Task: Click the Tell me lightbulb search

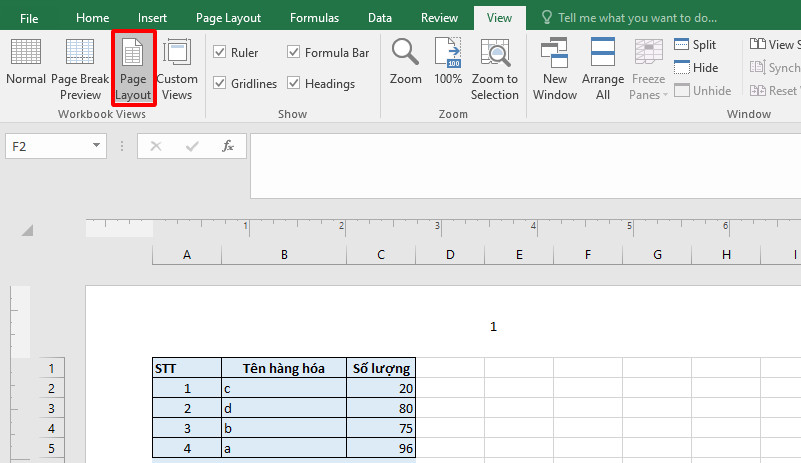Action: 547,18
